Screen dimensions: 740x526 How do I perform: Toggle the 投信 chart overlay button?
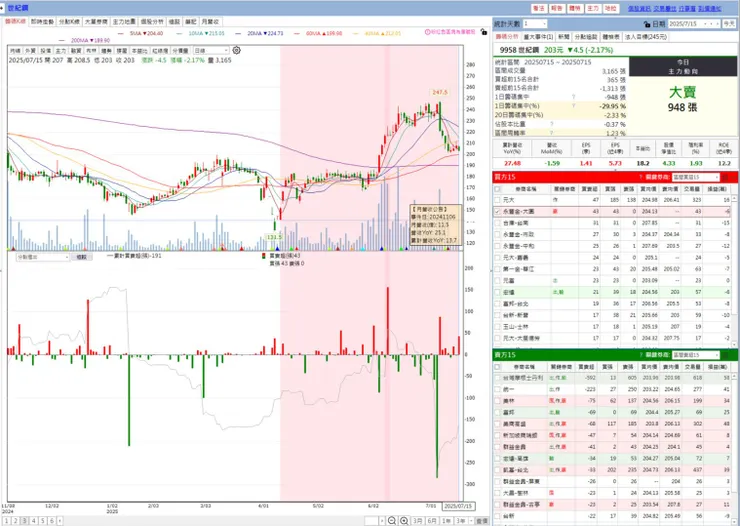45,50
